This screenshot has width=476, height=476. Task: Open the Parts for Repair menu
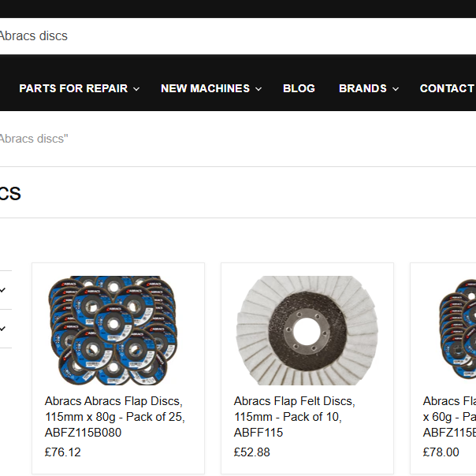click(x=73, y=88)
